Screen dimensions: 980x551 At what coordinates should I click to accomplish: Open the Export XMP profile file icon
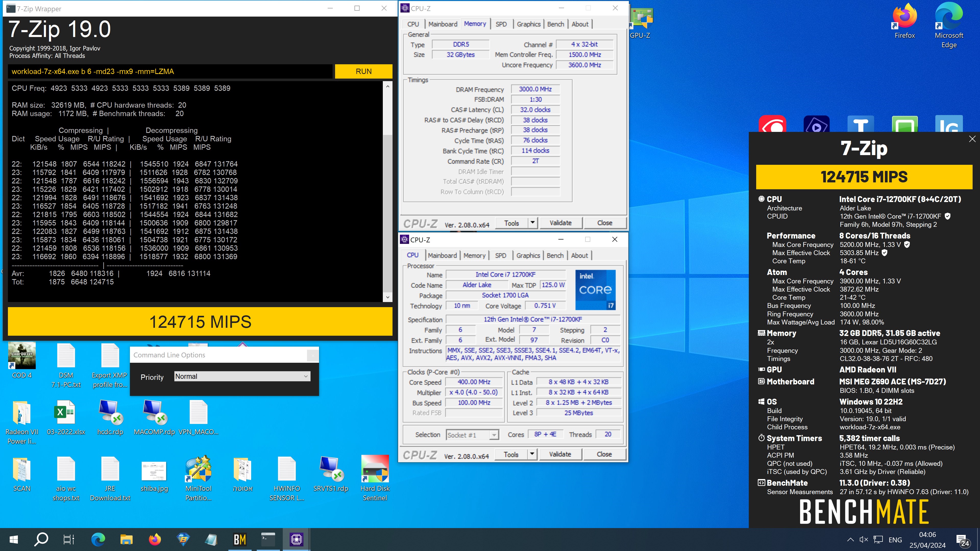click(110, 365)
